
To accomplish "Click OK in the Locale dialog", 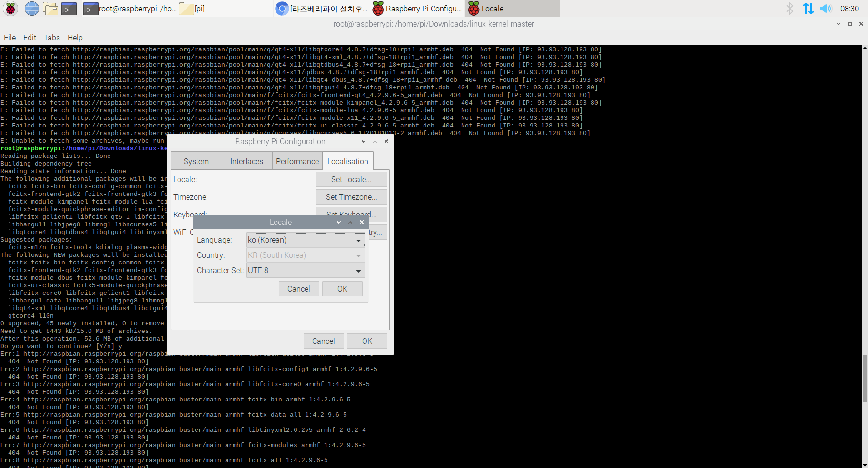I will point(342,289).
